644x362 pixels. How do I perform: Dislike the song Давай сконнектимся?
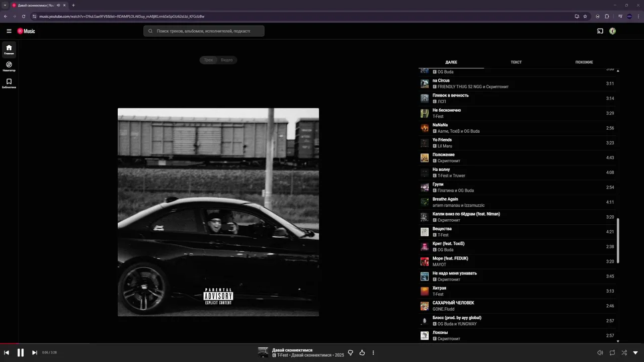pyautogui.click(x=351, y=353)
